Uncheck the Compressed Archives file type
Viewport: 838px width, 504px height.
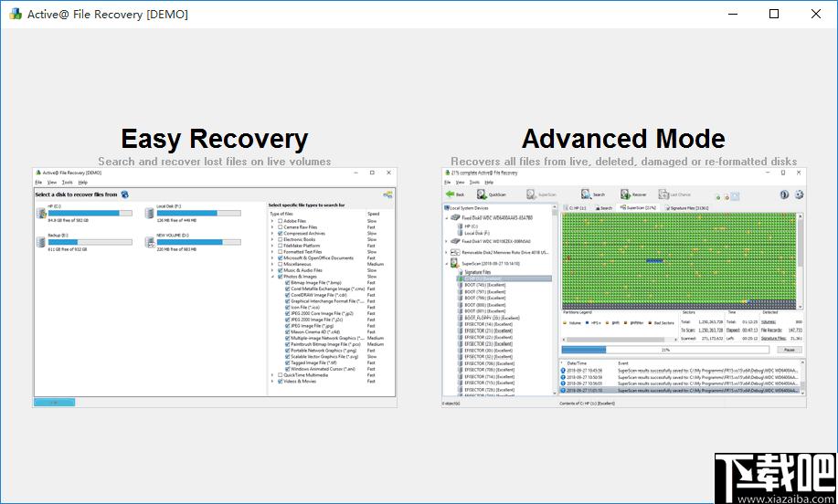point(281,234)
